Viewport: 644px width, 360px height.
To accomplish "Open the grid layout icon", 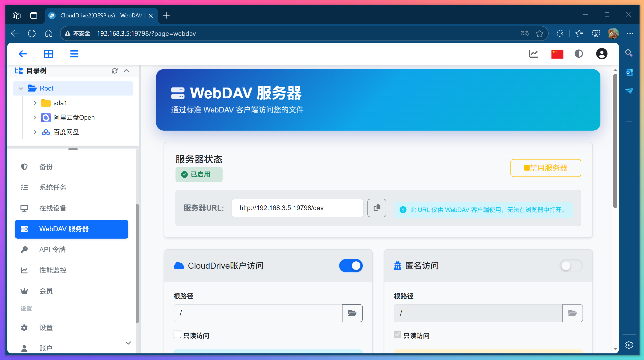I will coord(49,54).
